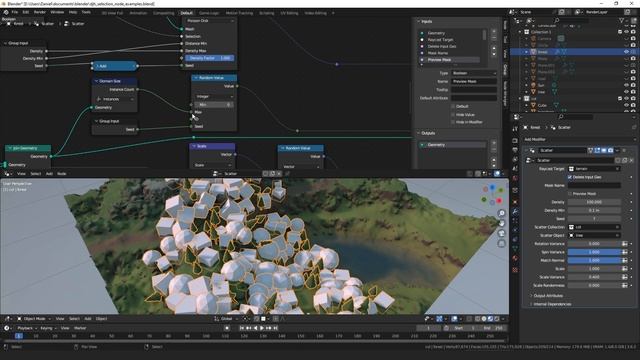Viewport: 640px width, 360px height.
Task: Enable the Delete Input Geo checkbox
Action: (x=570, y=177)
